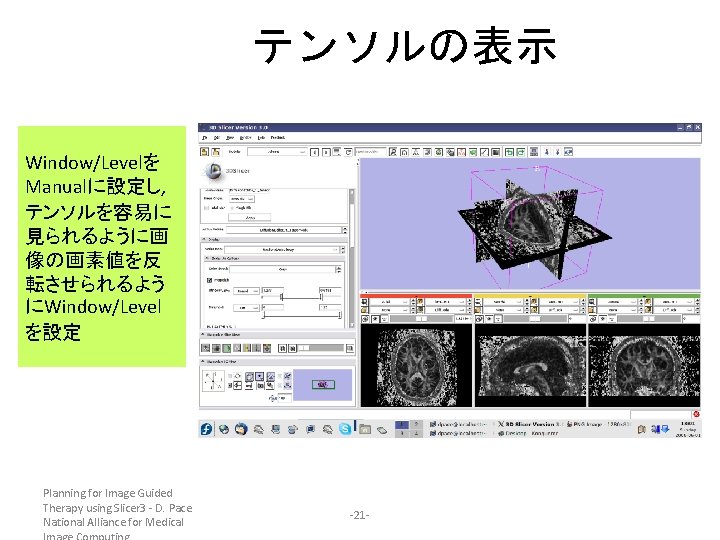Click the Redo toolbar icon
This screenshot has width=720, height=540.
[521, 152]
